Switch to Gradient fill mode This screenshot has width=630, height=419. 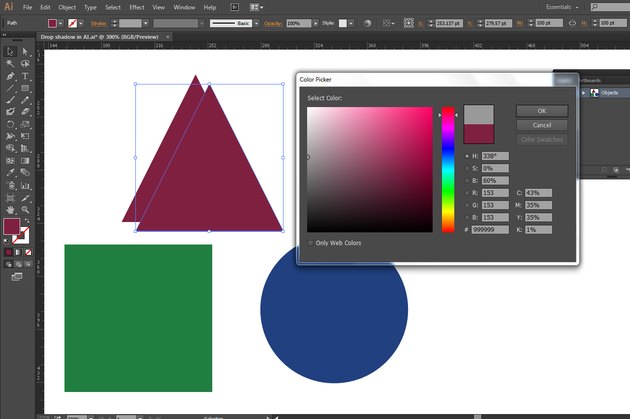point(18,252)
